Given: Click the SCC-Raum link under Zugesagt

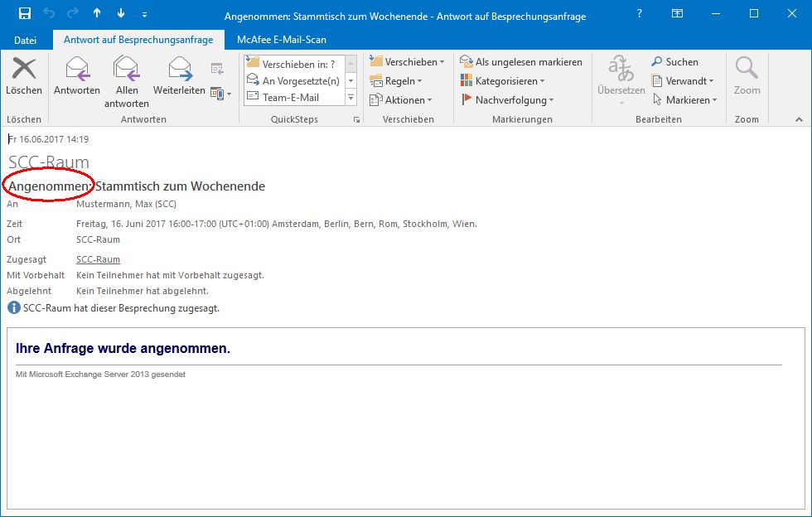Looking at the screenshot, I should (x=98, y=259).
